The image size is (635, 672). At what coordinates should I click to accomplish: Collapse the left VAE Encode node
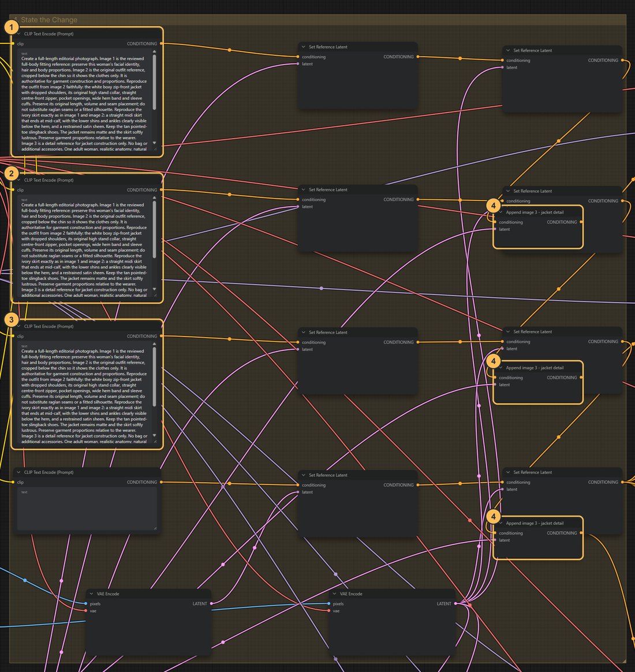point(91,594)
